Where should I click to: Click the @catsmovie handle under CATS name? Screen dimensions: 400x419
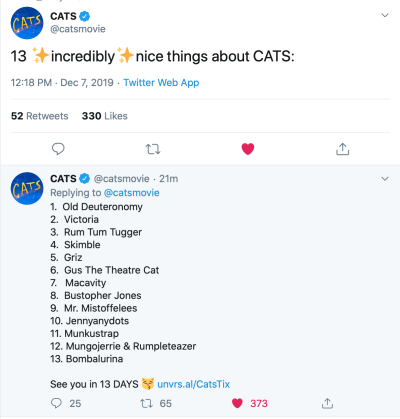tap(78, 29)
